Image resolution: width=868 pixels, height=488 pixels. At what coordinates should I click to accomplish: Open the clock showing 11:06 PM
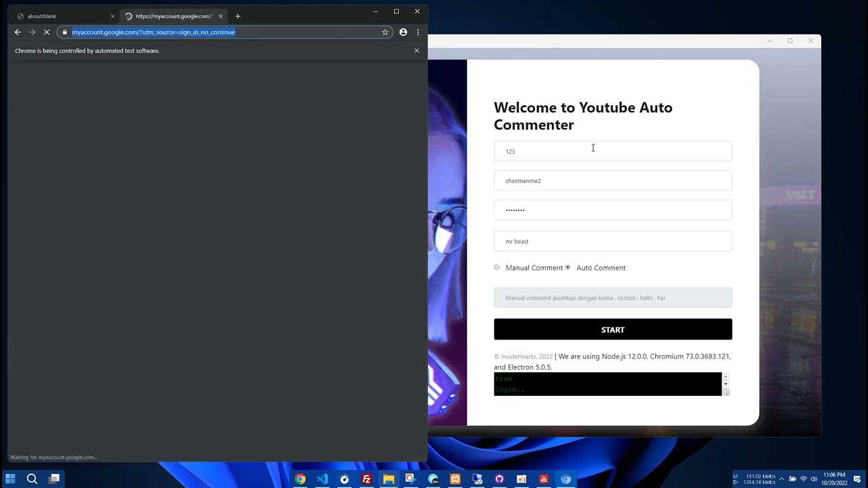834,479
